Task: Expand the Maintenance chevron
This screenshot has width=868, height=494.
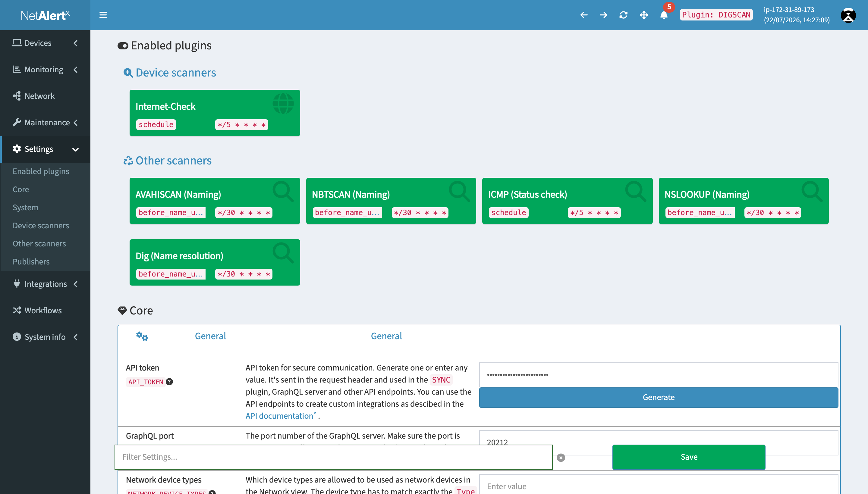Action: point(75,123)
